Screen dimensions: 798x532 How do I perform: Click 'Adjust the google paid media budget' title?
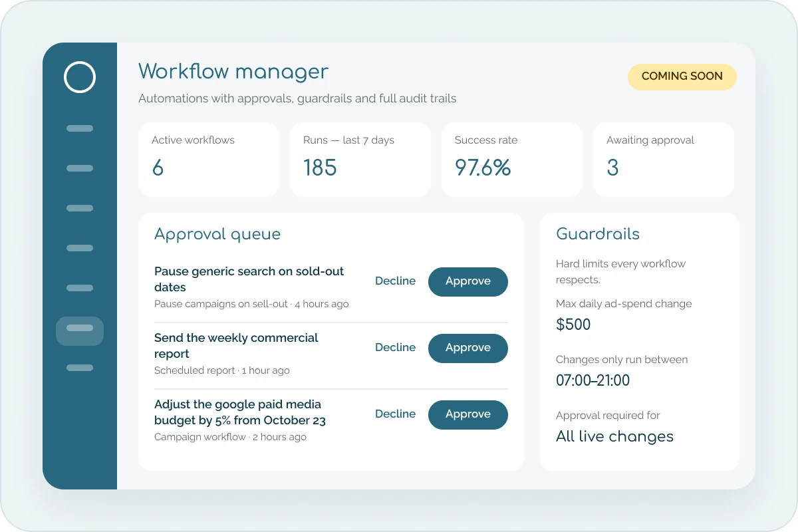[x=240, y=412]
